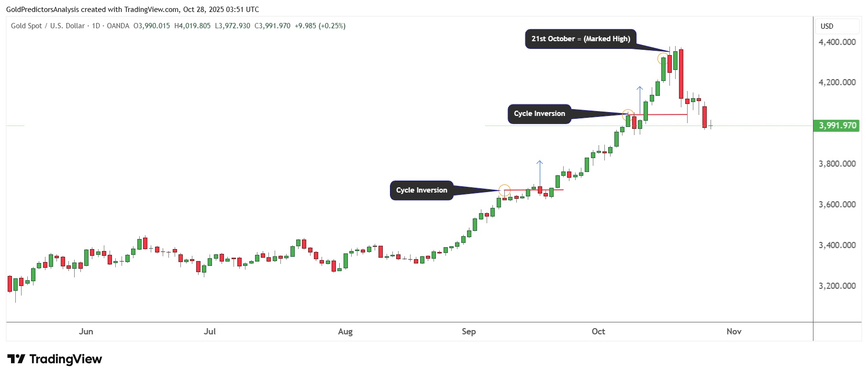Screen dimensions: 868x377
Task: Click the Jun label on the time axis
Action: (86, 331)
